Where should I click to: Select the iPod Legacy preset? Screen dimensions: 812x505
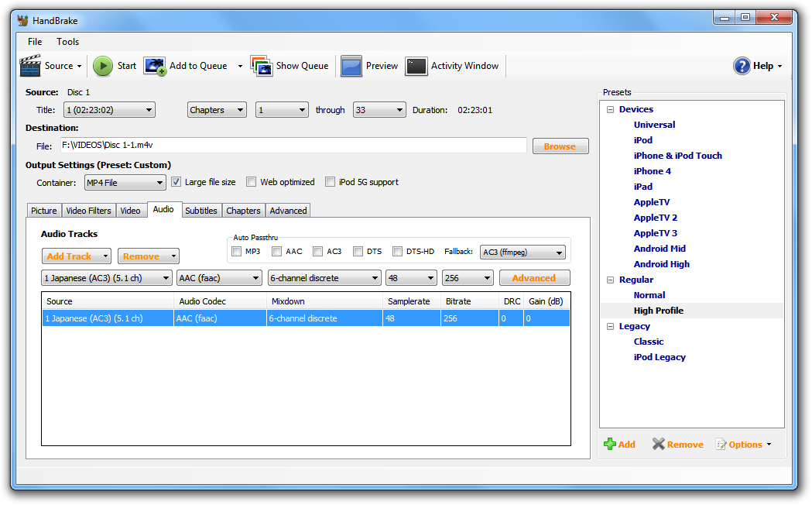[660, 357]
